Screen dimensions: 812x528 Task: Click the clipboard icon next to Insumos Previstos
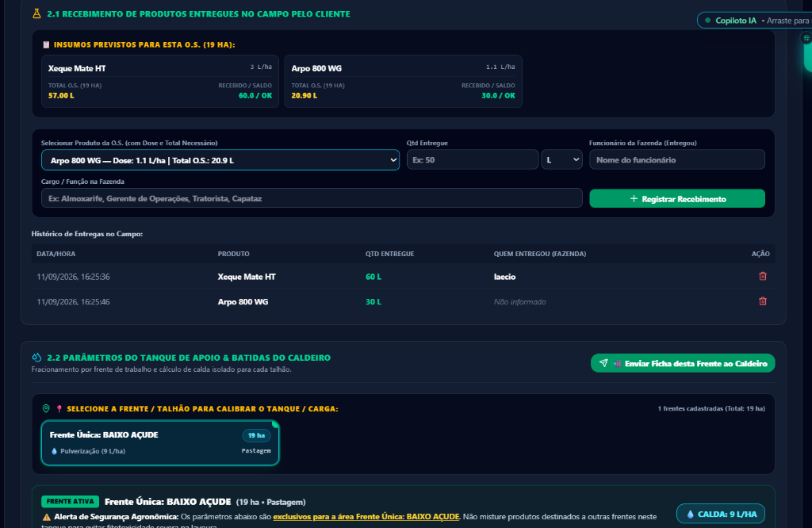click(46, 45)
